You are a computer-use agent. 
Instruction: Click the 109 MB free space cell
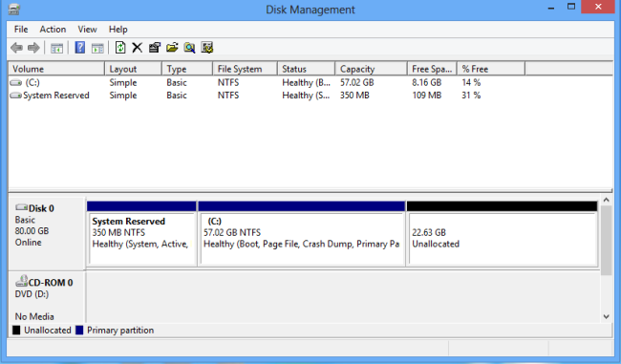(426, 96)
